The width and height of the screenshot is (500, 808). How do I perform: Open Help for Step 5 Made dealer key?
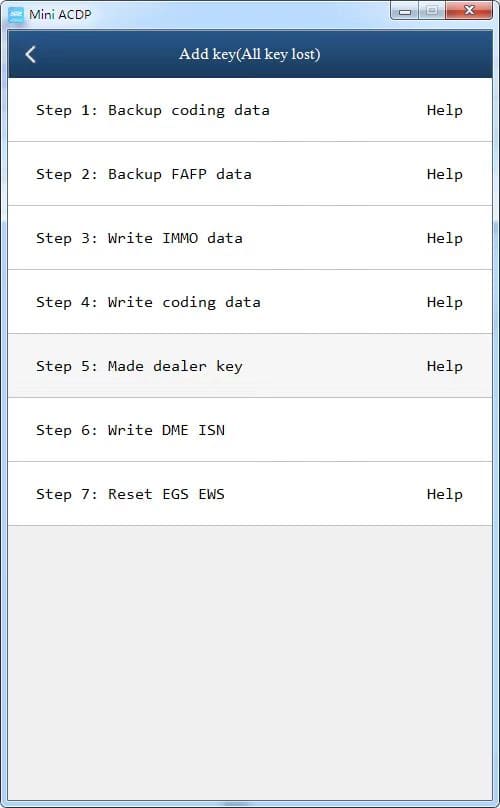click(444, 366)
